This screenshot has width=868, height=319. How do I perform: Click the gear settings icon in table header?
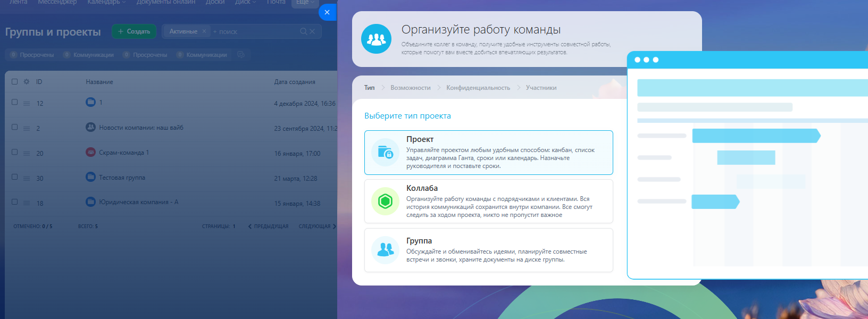click(x=27, y=82)
